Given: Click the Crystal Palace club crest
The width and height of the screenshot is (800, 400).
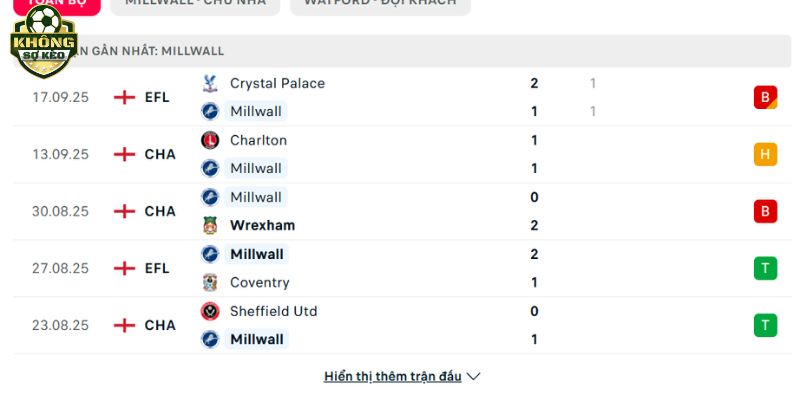Looking at the screenshot, I should pos(210,83).
